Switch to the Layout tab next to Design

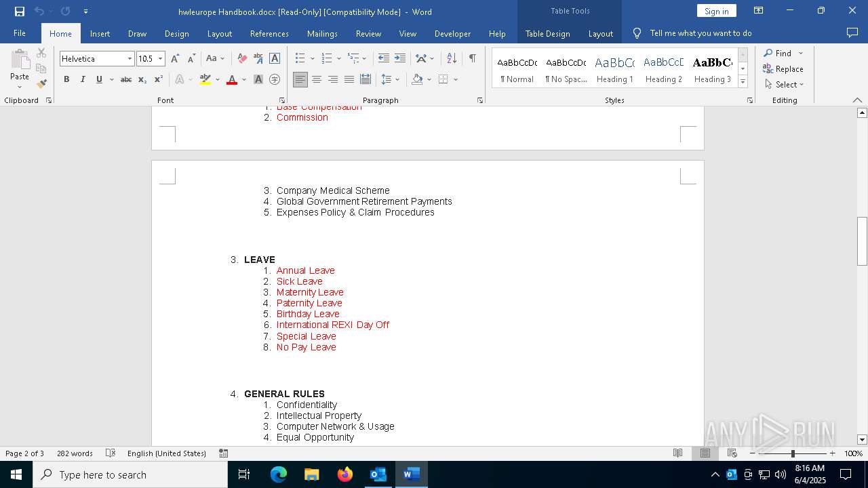pyautogui.click(x=219, y=33)
